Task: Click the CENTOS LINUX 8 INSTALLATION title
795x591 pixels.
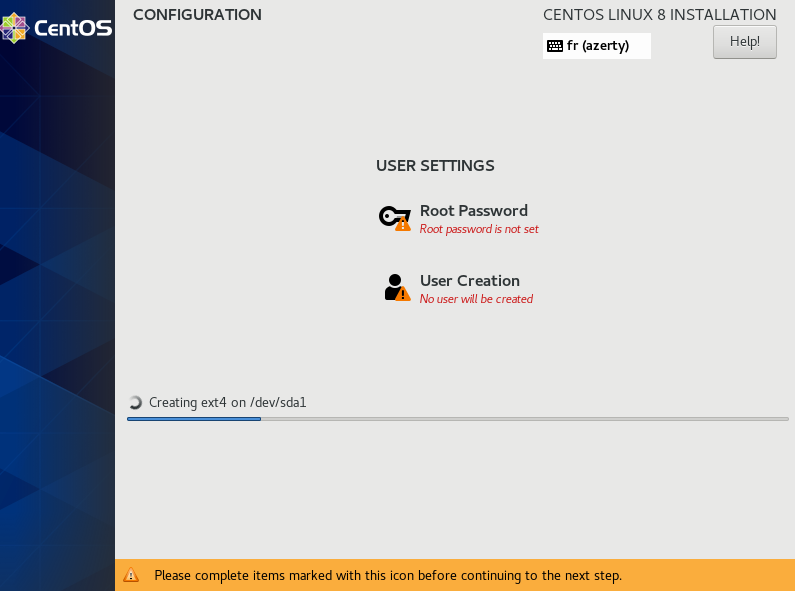Action: (659, 15)
